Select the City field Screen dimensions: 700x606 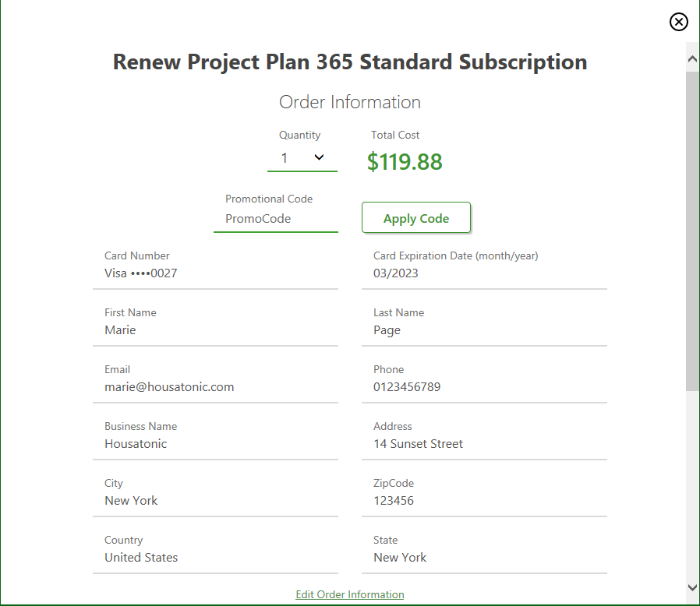click(215, 501)
